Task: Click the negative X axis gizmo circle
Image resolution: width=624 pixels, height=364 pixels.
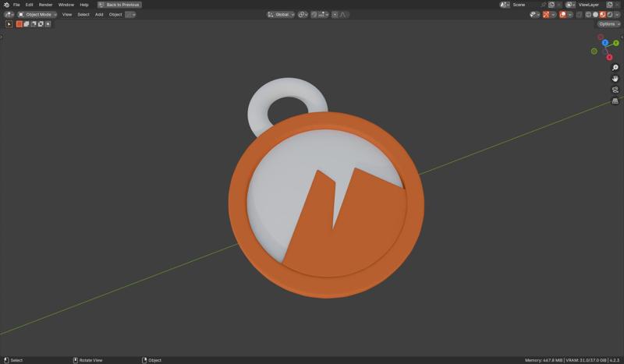Action: 601,37
